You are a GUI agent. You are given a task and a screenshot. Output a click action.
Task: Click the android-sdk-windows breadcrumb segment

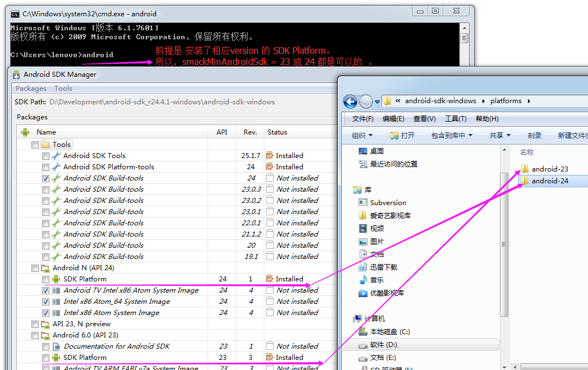[440, 101]
